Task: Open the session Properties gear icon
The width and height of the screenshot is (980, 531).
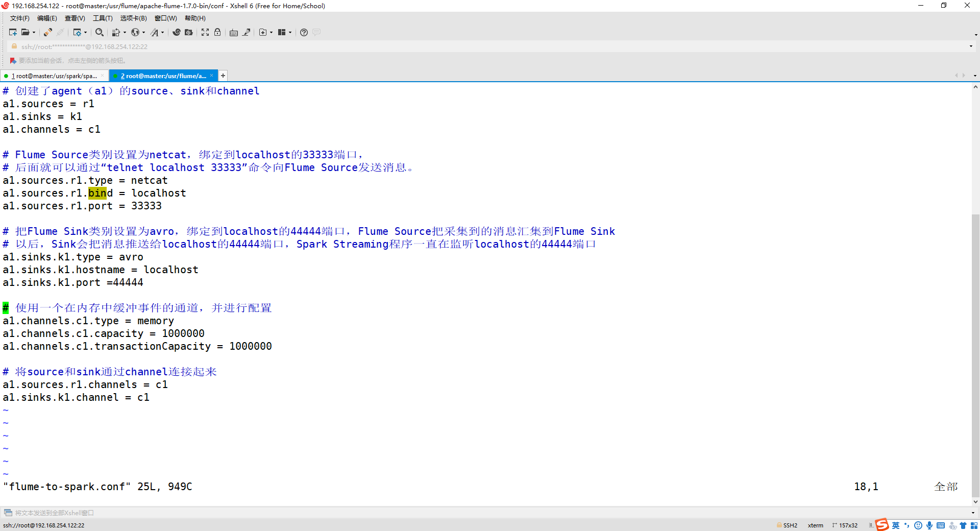Action: (x=77, y=32)
